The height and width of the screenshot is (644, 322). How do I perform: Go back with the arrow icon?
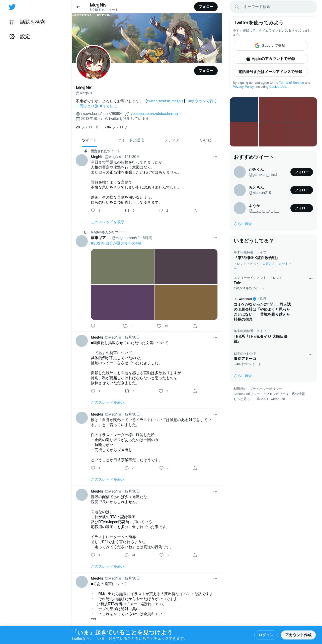pos(78,7)
